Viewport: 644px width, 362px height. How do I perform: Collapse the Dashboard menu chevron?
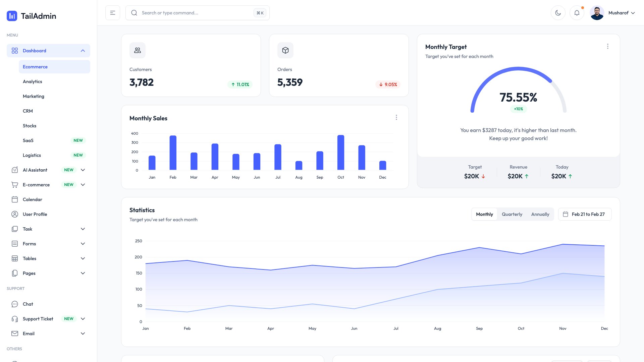tap(83, 51)
